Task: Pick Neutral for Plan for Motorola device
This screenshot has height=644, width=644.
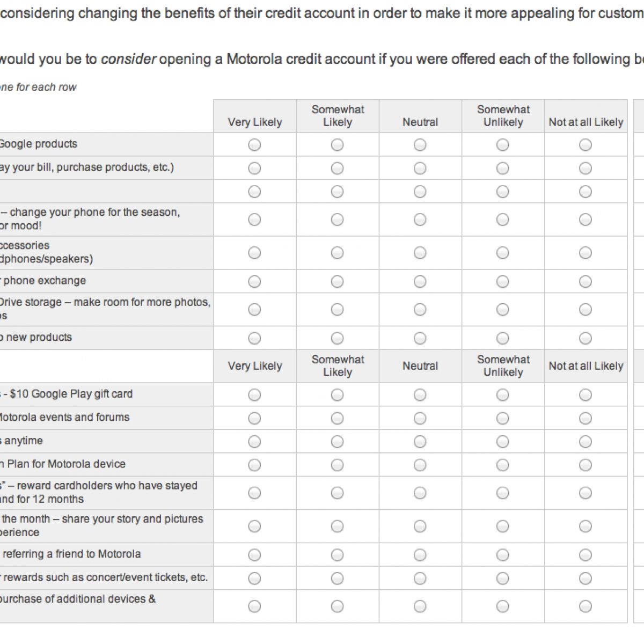Action: pyautogui.click(x=420, y=465)
